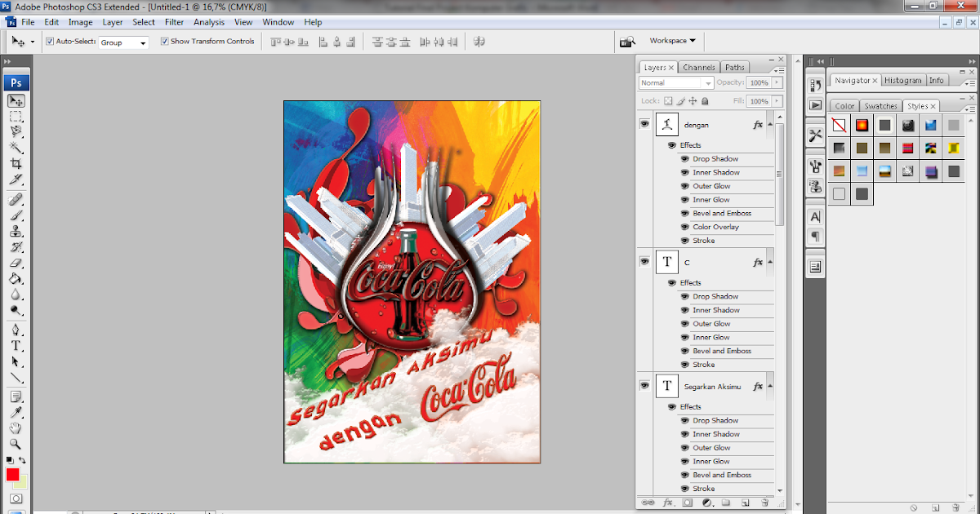Create a new layer in Layers panel
This screenshot has width=980, height=514.
pyautogui.click(x=744, y=503)
